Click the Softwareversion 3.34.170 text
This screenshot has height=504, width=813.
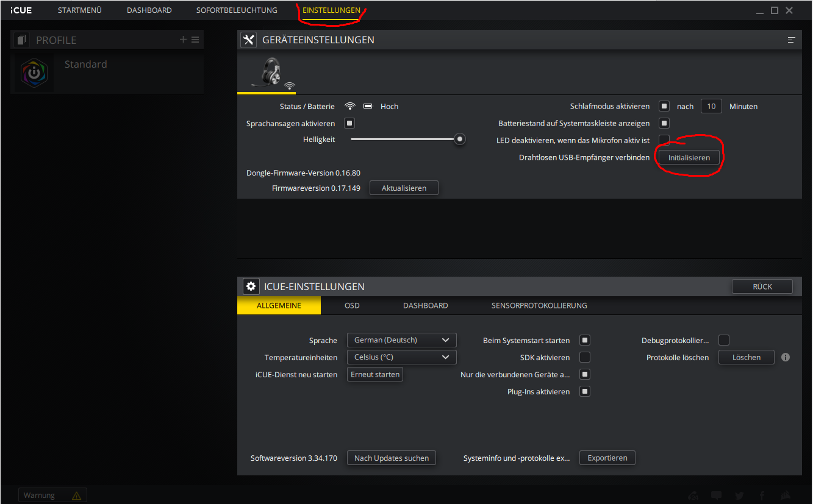(294, 458)
